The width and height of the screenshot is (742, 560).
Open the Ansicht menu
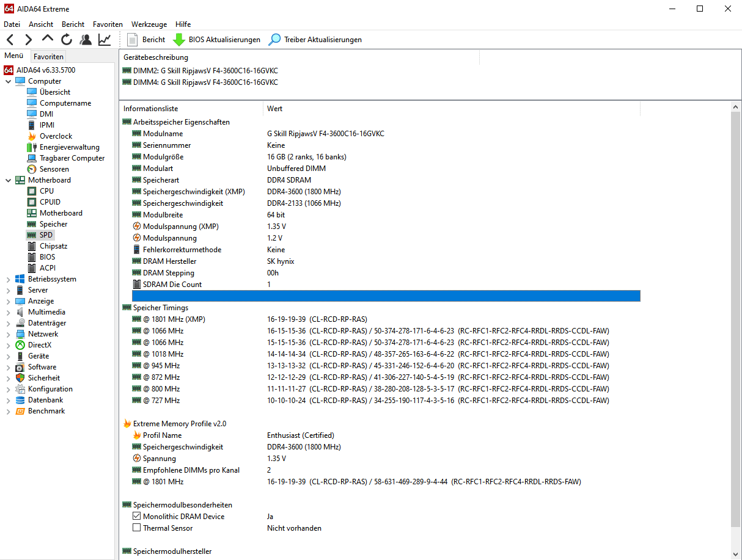41,24
